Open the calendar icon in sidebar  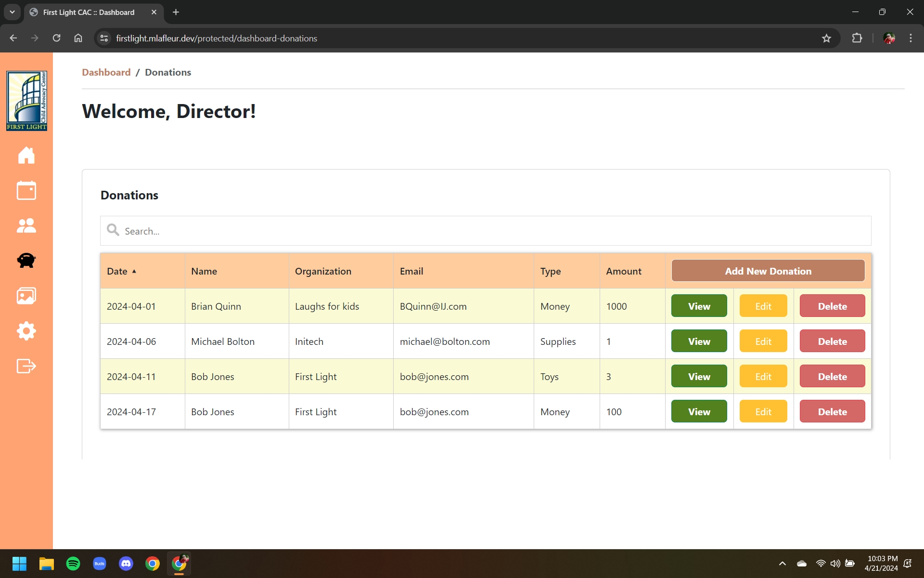[26, 190]
